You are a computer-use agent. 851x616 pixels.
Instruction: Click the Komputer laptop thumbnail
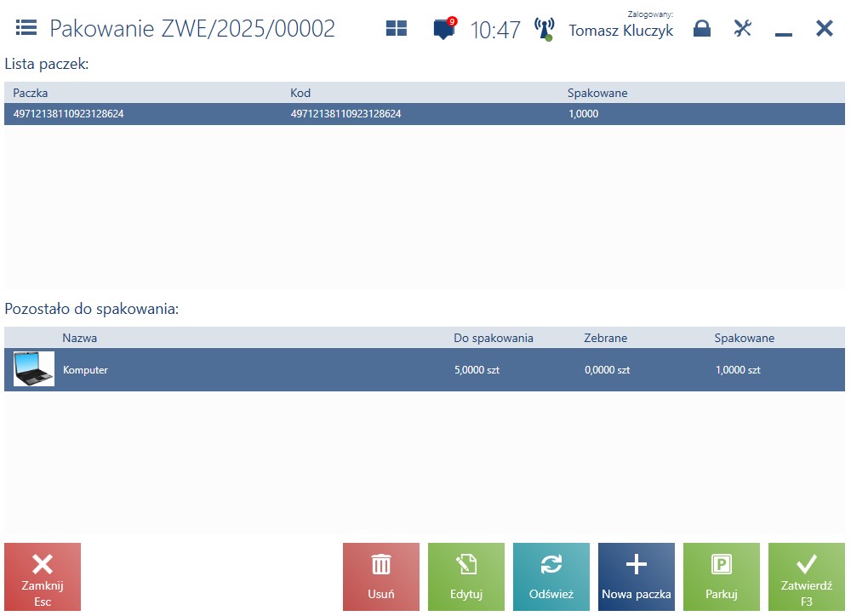(x=34, y=369)
